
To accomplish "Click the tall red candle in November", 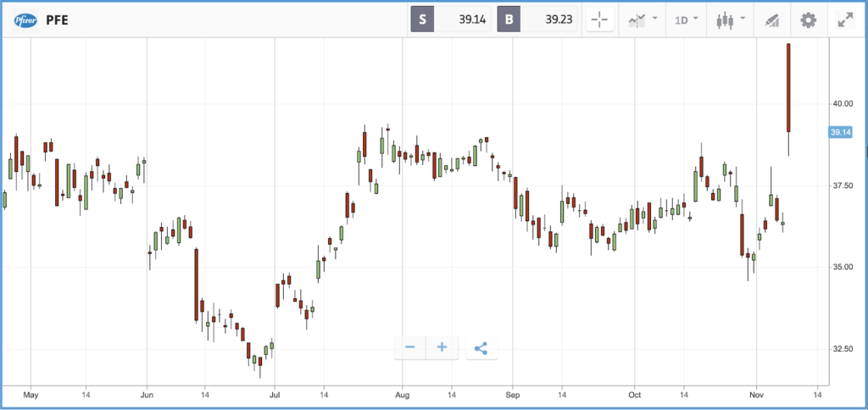I will coord(788,88).
